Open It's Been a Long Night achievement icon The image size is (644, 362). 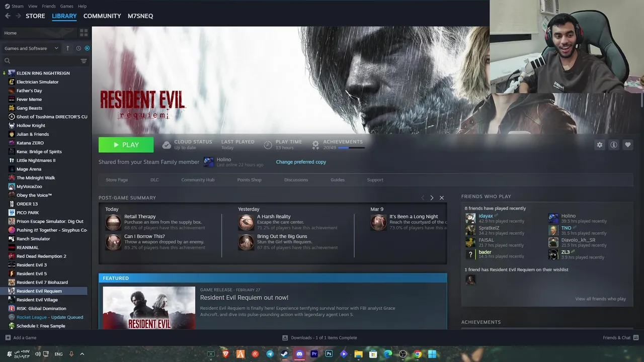[x=378, y=222]
